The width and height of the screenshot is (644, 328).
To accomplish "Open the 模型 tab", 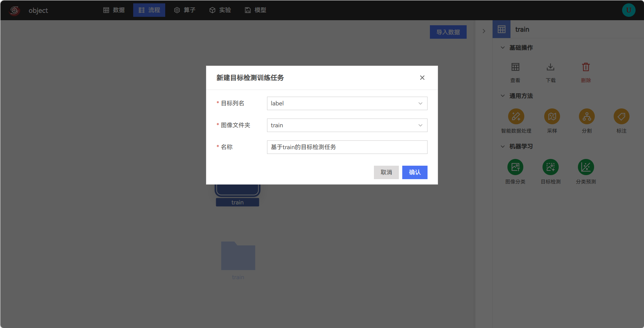I will (x=255, y=10).
